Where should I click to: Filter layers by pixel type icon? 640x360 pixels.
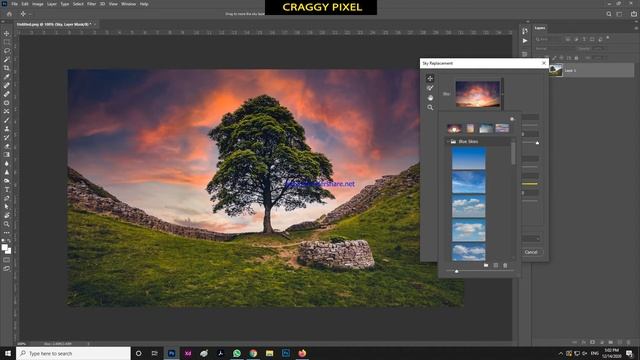(x=568, y=40)
